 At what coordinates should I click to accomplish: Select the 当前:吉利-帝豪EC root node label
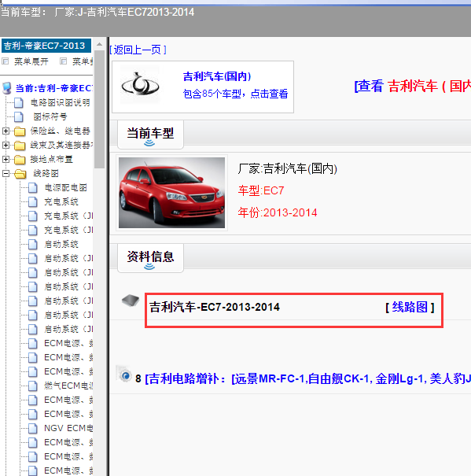(x=53, y=88)
